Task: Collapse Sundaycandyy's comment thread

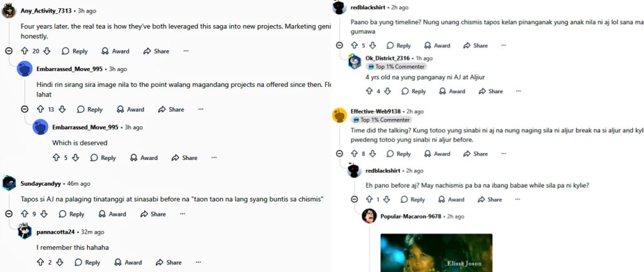Action: point(9,214)
